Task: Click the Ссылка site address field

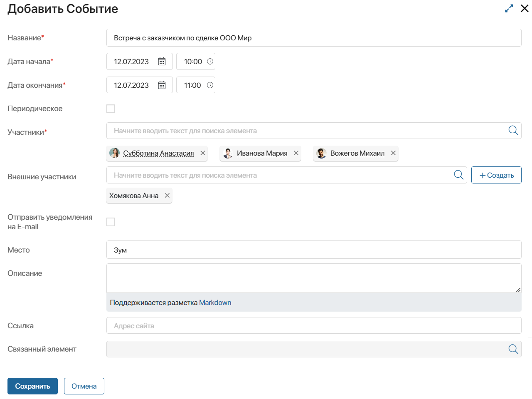Action: pyautogui.click(x=314, y=326)
